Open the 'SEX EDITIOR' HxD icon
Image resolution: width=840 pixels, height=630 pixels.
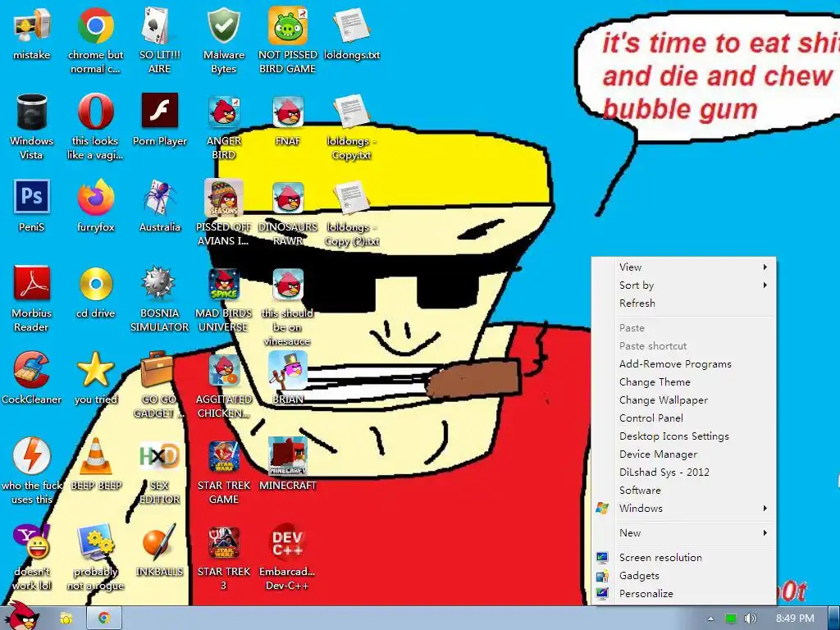160,455
